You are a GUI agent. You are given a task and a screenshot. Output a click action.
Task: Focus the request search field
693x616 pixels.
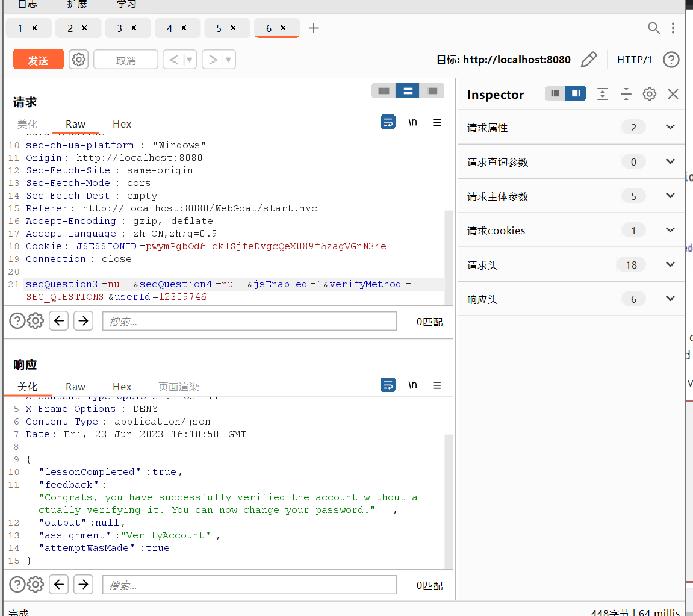pos(249,322)
